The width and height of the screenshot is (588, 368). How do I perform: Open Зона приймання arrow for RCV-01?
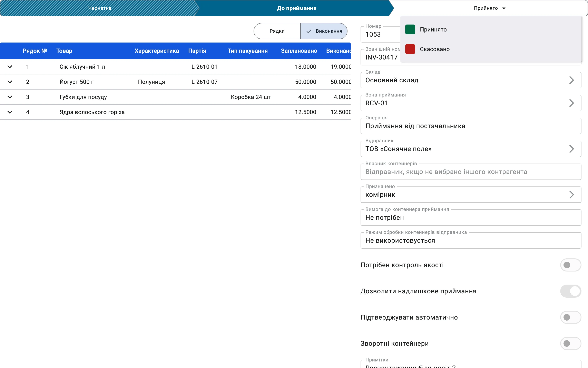(x=571, y=103)
